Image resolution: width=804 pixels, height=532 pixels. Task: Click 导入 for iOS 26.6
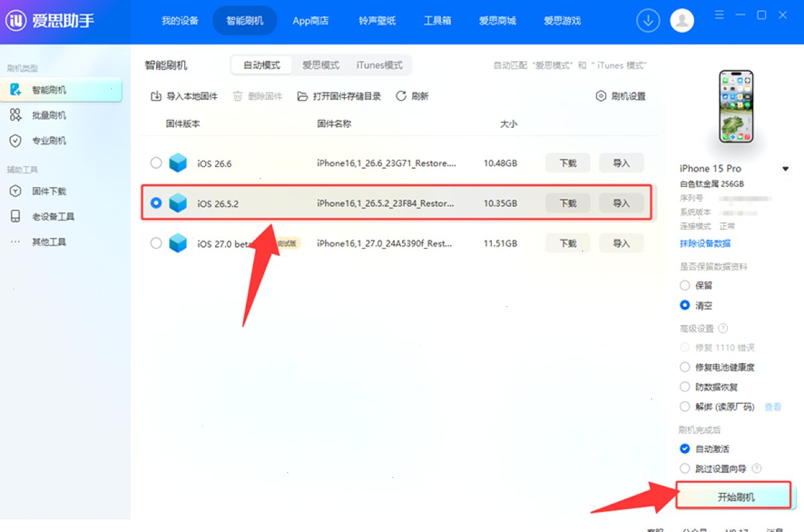point(622,163)
